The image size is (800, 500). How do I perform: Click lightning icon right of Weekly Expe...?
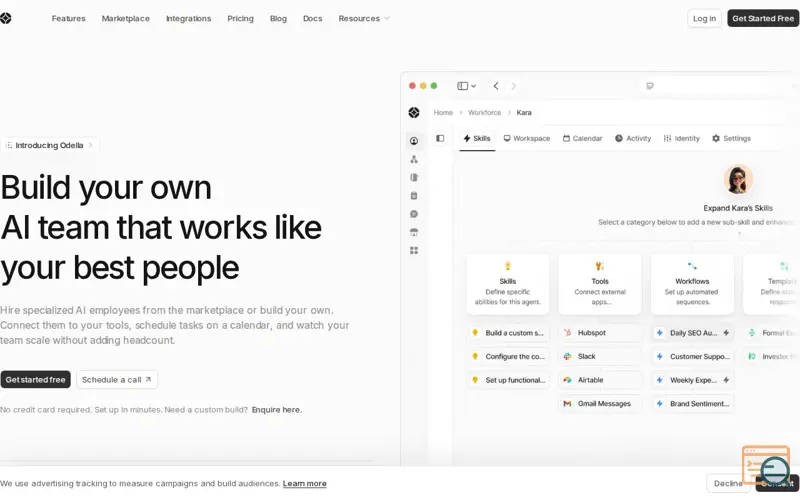point(726,380)
